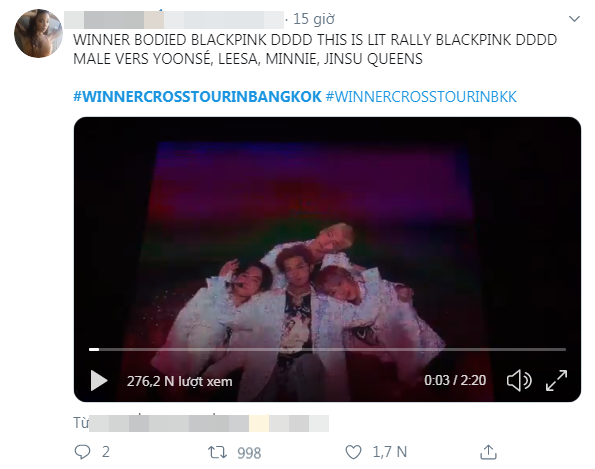
Task: Click the reply speech bubble icon
Action: (x=82, y=452)
